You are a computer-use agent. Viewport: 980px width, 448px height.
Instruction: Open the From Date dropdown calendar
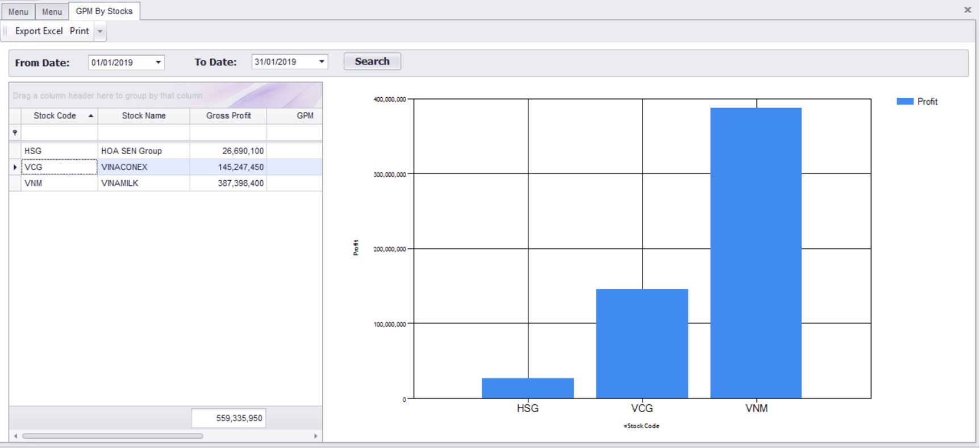click(x=158, y=63)
